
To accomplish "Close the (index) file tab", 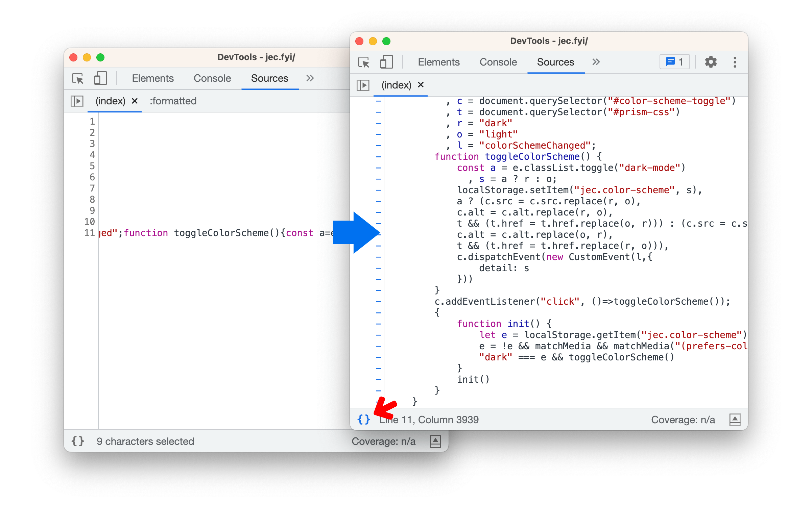I will [420, 84].
